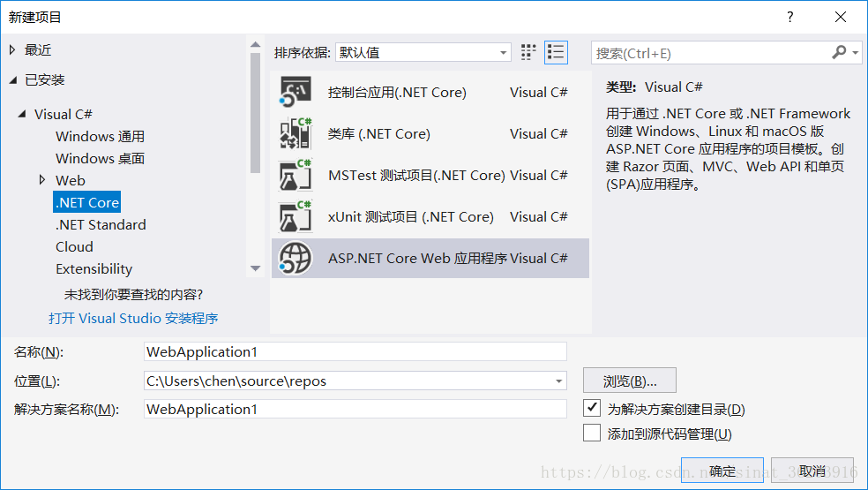
Task: Collapse the Visual C# tree node
Action: 22,114
